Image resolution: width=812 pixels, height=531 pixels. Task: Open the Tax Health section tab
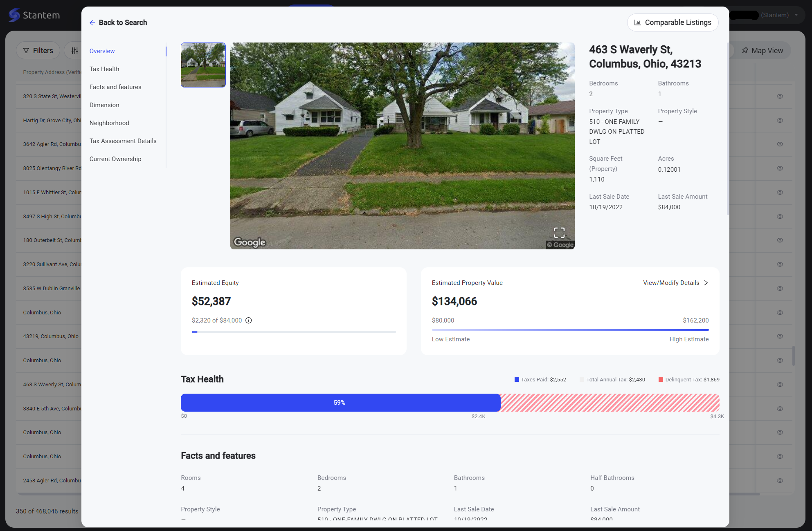(104, 69)
